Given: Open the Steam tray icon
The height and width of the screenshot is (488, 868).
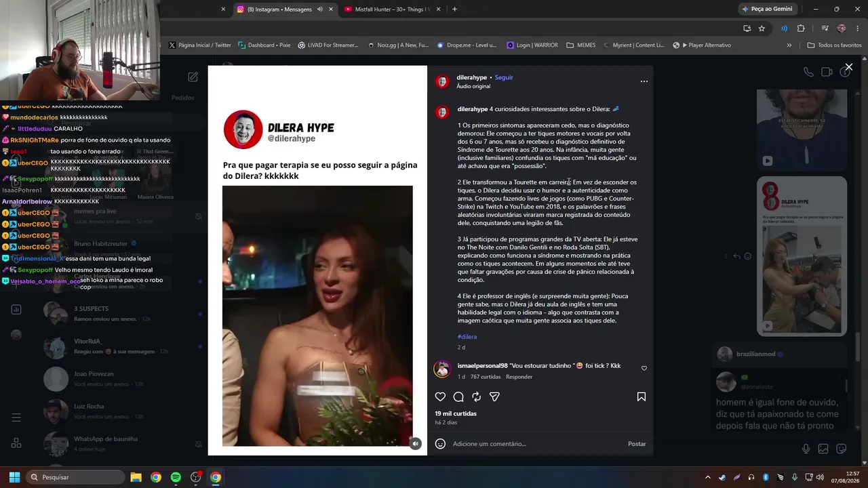Looking at the screenshot, I should 722,477.
